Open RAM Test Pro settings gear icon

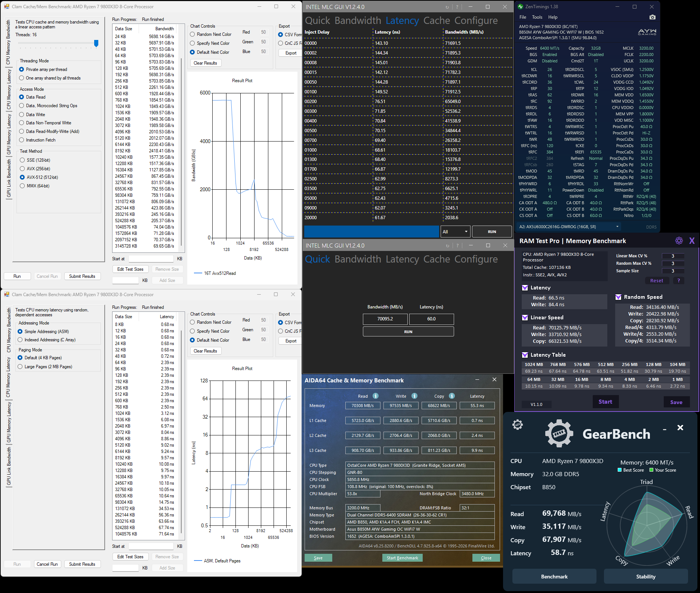[x=679, y=241]
